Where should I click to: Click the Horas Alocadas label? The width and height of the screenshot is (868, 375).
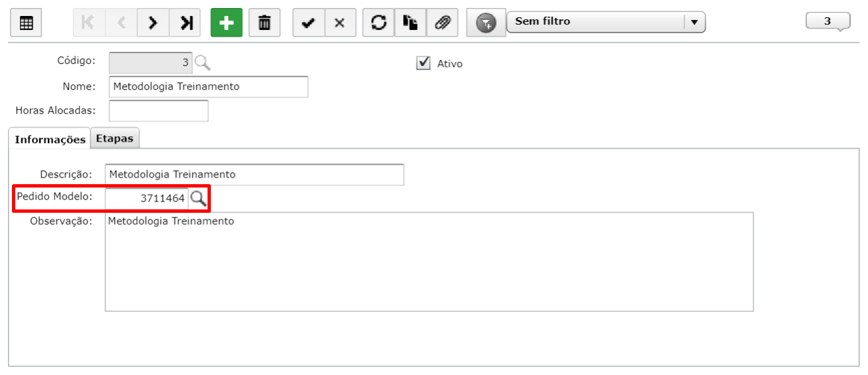(x=56, y=110)
